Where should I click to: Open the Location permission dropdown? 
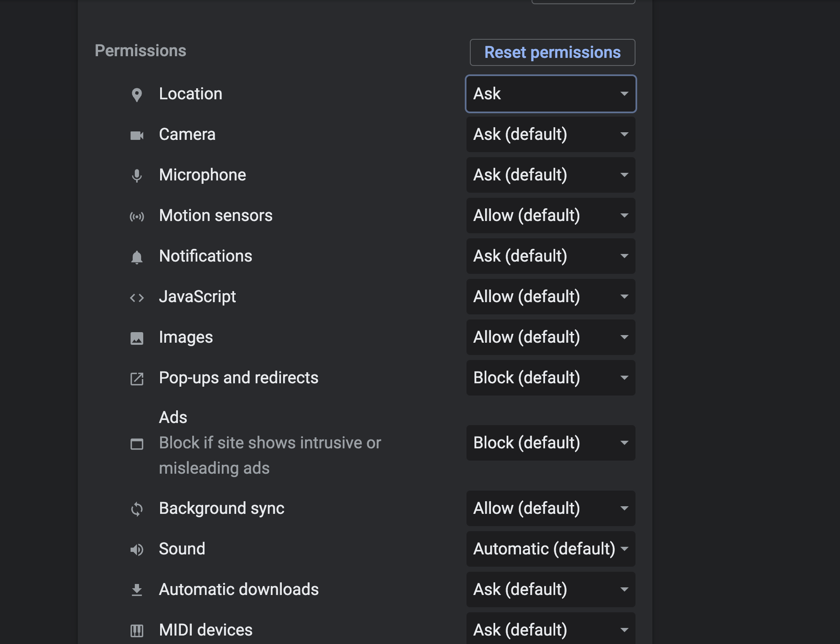tap(550, 94)
